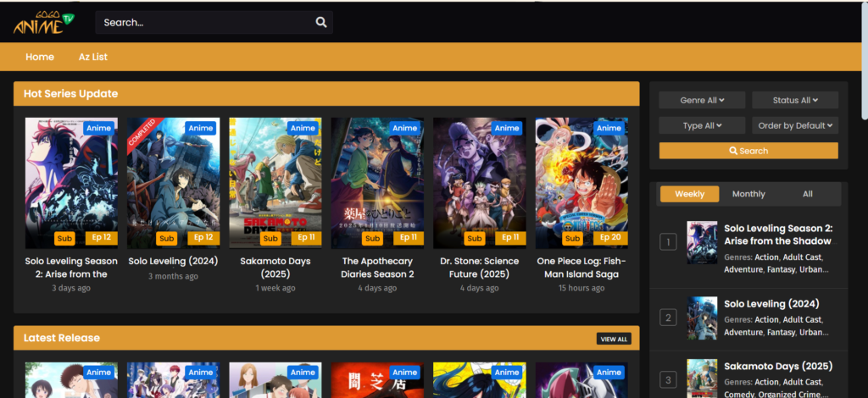This screenshot has width=868, height=398.
Task: Open the Az List menu item
Action: click(93, 57)
